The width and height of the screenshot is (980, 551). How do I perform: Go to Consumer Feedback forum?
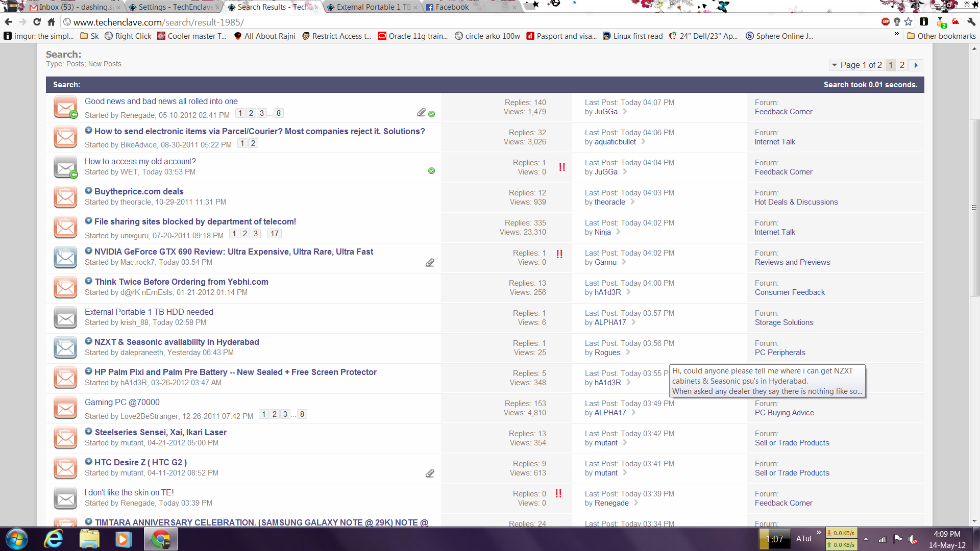point(790,292)
